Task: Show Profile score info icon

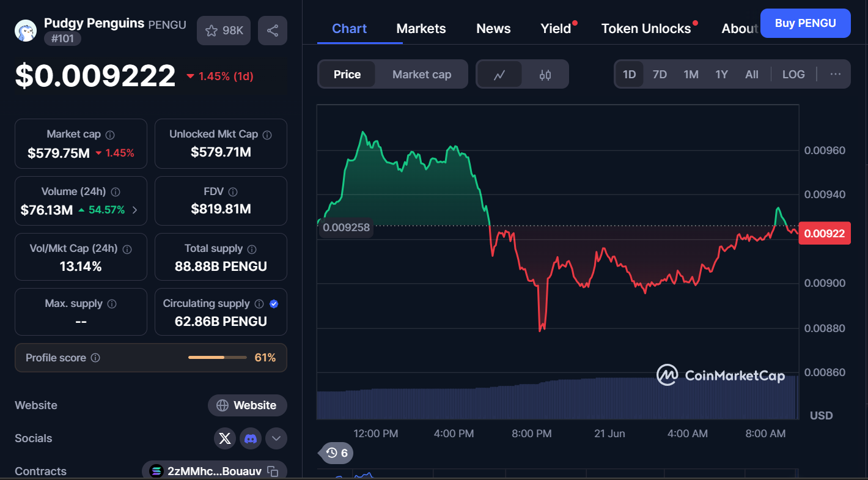Action: coord(95,358)
